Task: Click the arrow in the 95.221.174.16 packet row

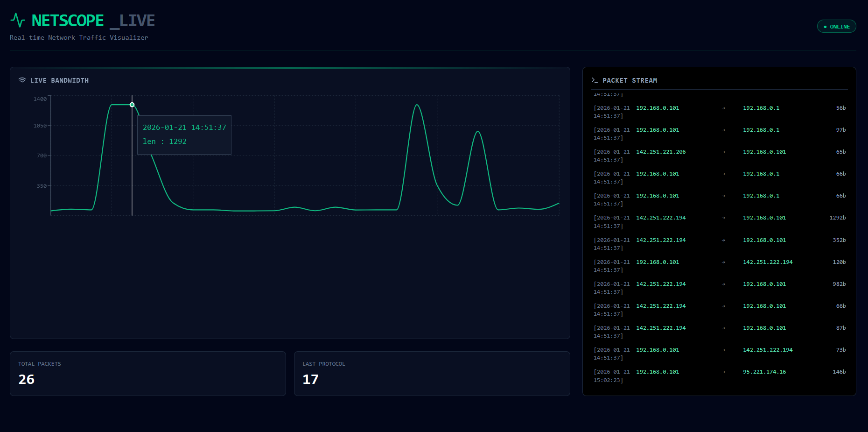Action: point(723,372)
